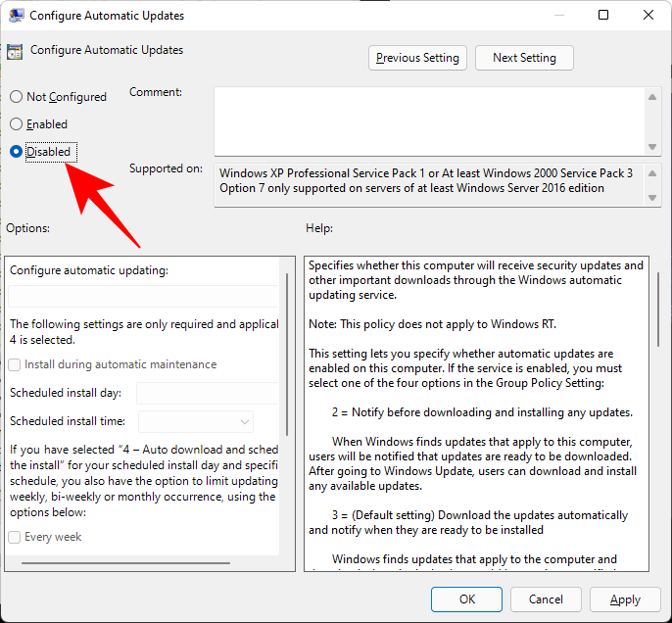
Task: Click the 'Help:' heading
Action: click(319, 228)
